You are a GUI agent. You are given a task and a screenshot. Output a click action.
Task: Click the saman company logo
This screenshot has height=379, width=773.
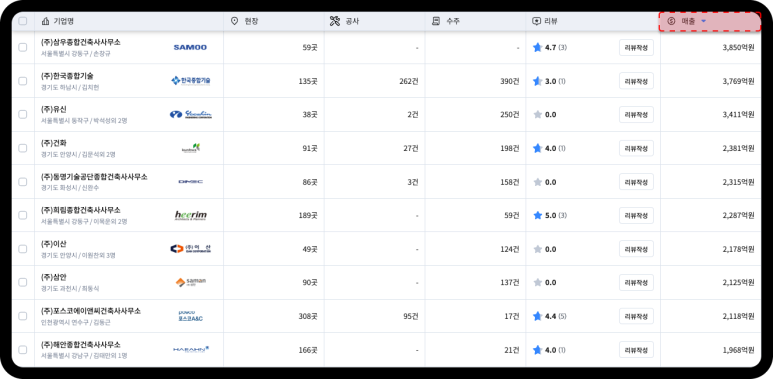191,282
